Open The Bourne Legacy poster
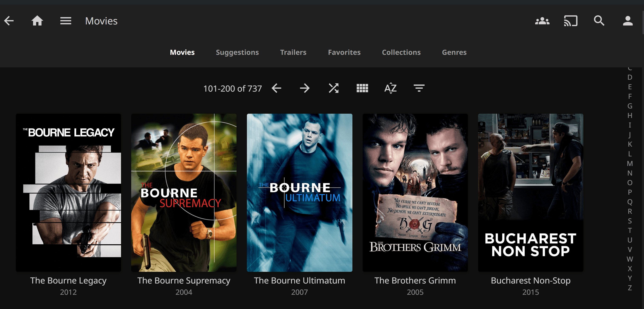Viewport: 644px width, 309px height. tap(68, 193)
